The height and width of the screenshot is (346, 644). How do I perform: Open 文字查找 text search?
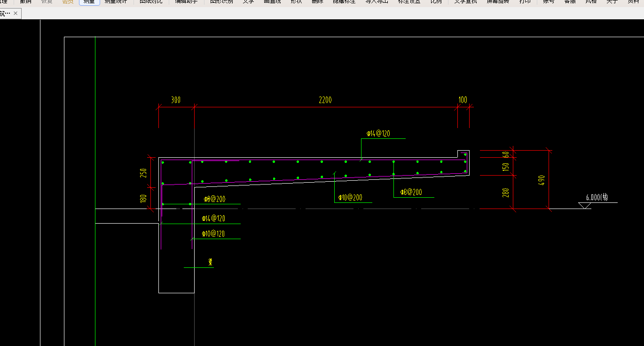[465, 1]
